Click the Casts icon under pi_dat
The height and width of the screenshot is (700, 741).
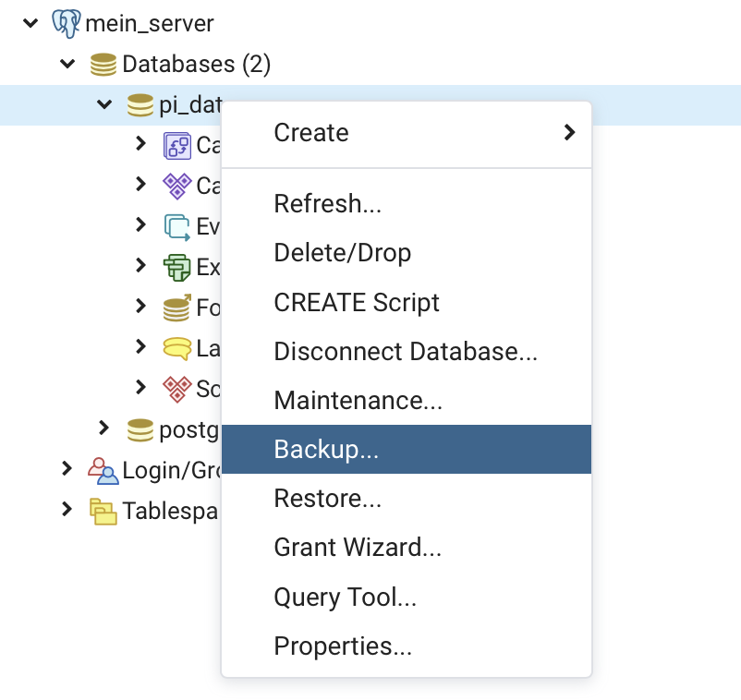(x=177, y=146)
